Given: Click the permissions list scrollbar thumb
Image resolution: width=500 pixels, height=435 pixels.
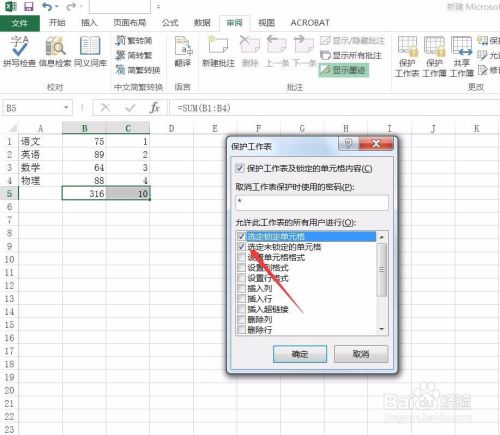Looking at the screenshot, I should pyautogui.click(x=382, y=270).
